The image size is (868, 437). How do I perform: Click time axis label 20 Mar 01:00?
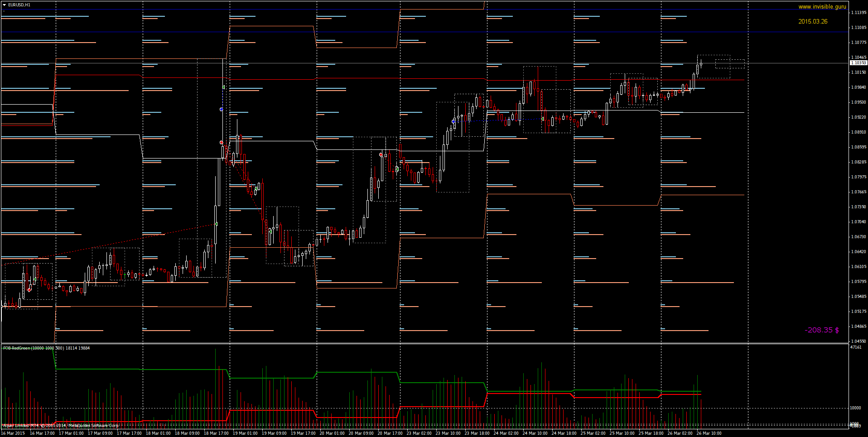point(332,433)
